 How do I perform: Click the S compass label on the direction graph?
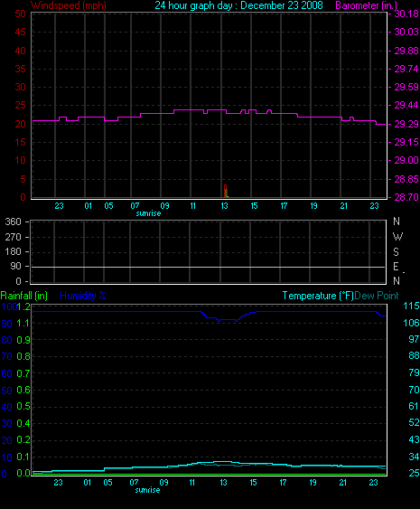[x=396, y=251]
